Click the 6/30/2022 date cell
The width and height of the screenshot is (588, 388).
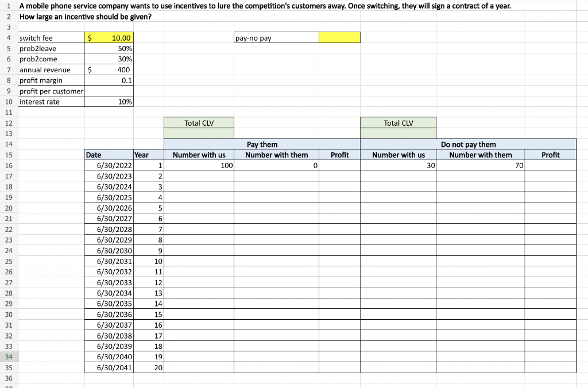[x=109, y=165]
